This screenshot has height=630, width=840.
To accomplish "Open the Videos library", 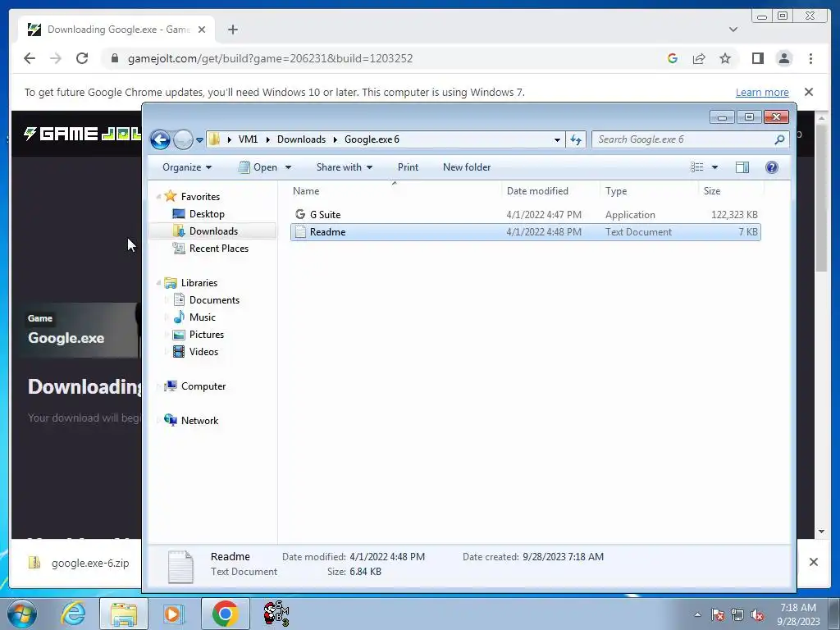I will [x=203, y=351].
